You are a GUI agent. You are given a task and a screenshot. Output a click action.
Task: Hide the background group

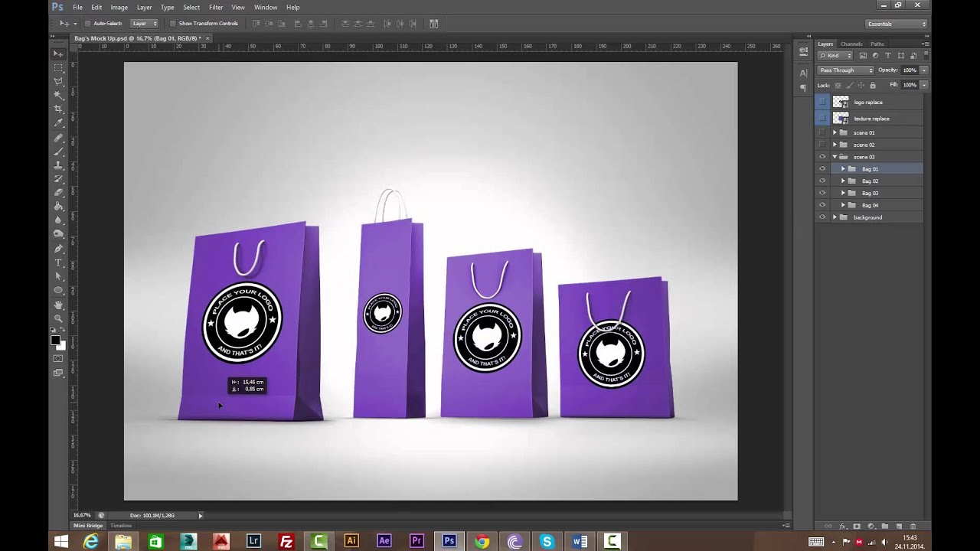(822, 217)
